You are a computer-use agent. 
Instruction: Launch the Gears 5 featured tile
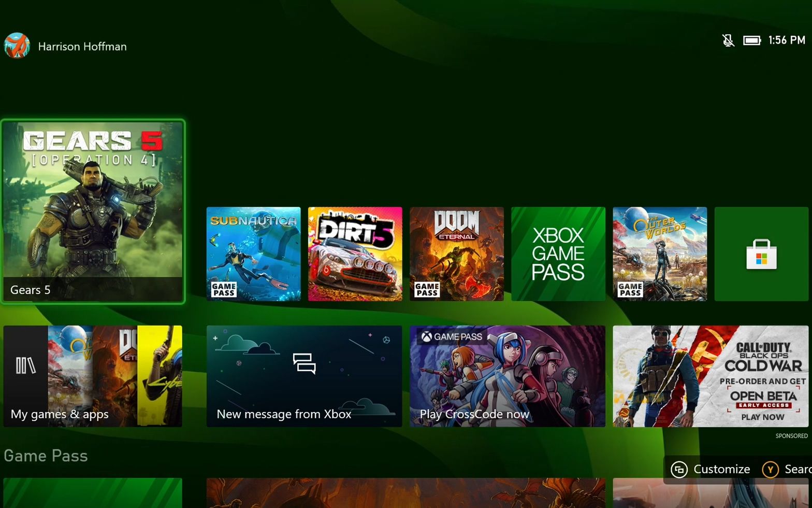(93, 211)
